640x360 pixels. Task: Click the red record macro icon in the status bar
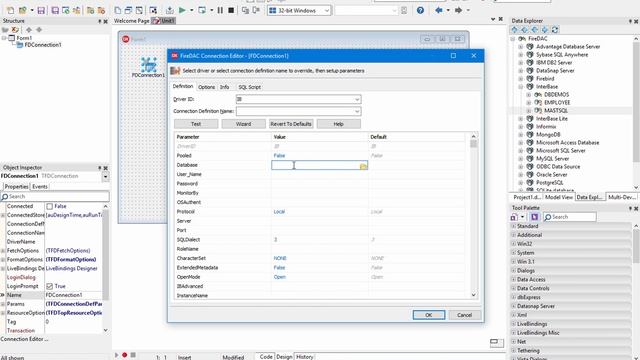click(x=124, y=355)
